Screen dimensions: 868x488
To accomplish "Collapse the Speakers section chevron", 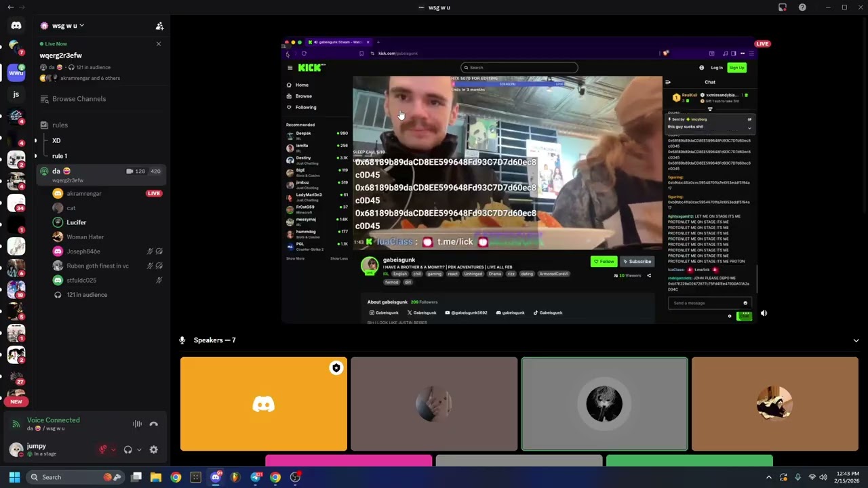I will point(856,340).
